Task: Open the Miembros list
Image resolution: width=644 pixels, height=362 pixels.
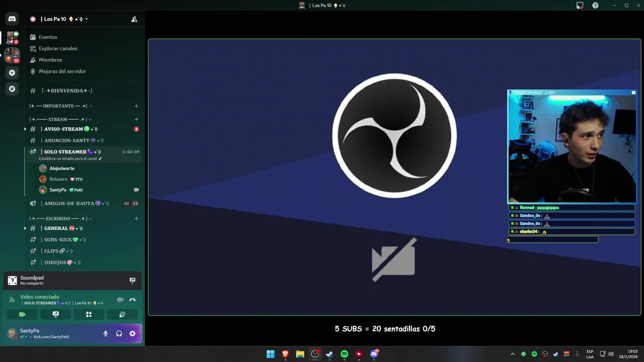Action: pos(50,60)
